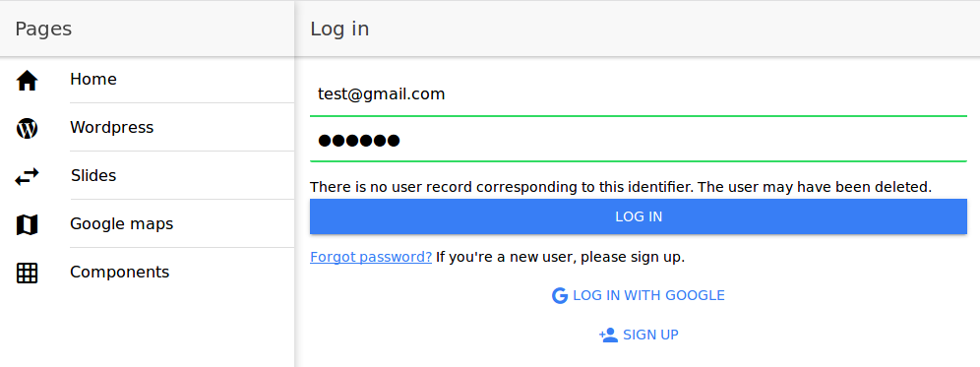Click the Wordpress logo icon

click(27, 128)
